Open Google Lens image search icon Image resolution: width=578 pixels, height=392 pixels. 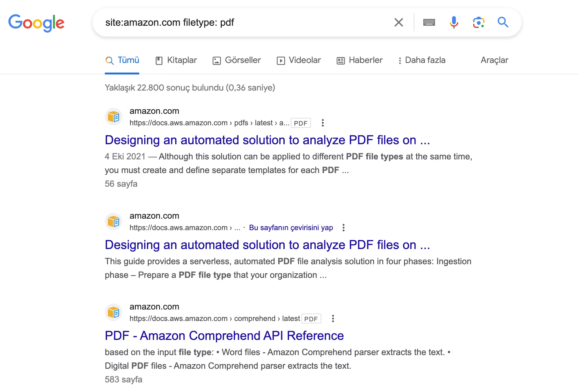pyautogui.click(x=478, y=22)
